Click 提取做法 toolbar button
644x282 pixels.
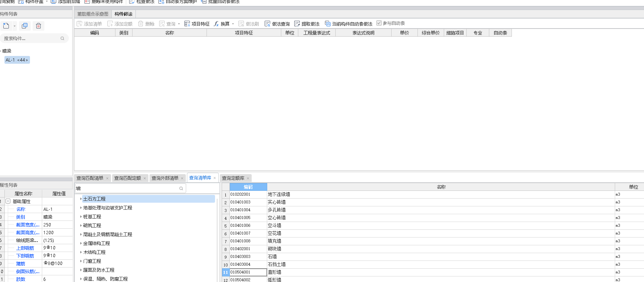click(x=307, y=24)
